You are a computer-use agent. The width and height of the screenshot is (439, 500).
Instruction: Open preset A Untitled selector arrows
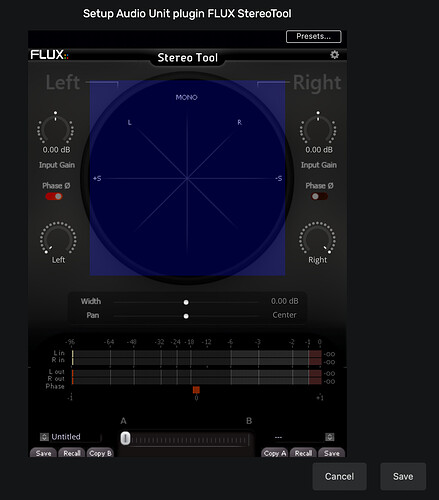click(44, 437)
